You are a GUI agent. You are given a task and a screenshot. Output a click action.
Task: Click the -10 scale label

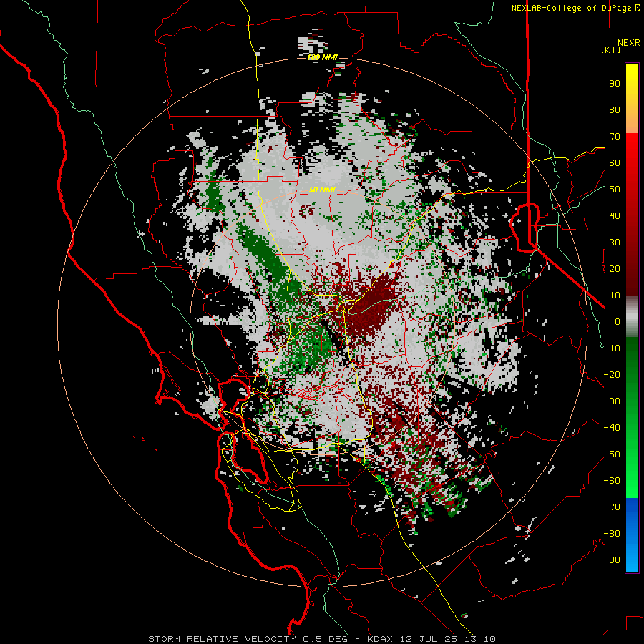tap(612, 348)
